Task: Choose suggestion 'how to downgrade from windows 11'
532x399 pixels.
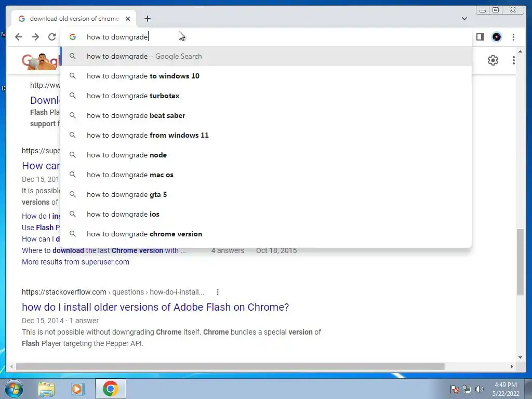Action: [266, 135]
